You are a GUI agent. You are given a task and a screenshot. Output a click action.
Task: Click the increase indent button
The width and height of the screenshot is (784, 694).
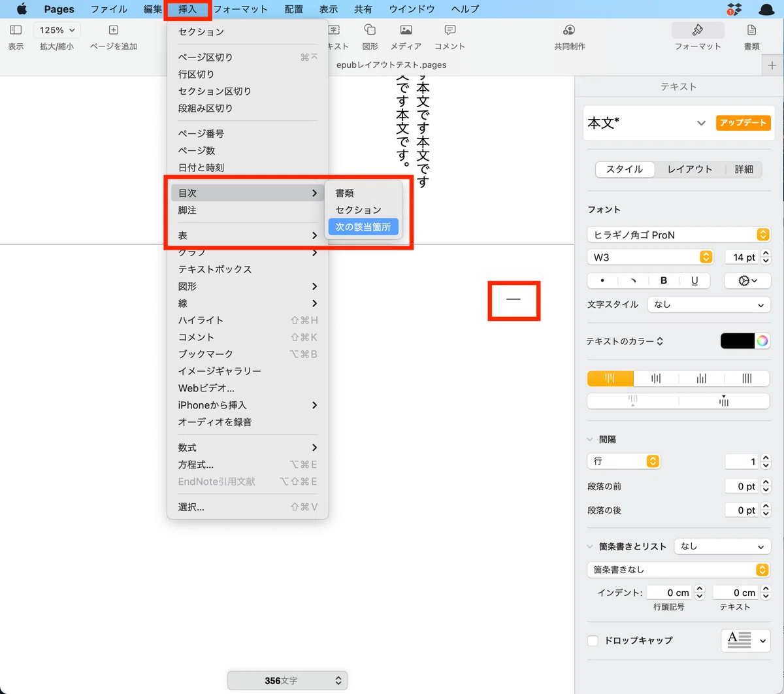coord(724,401)
